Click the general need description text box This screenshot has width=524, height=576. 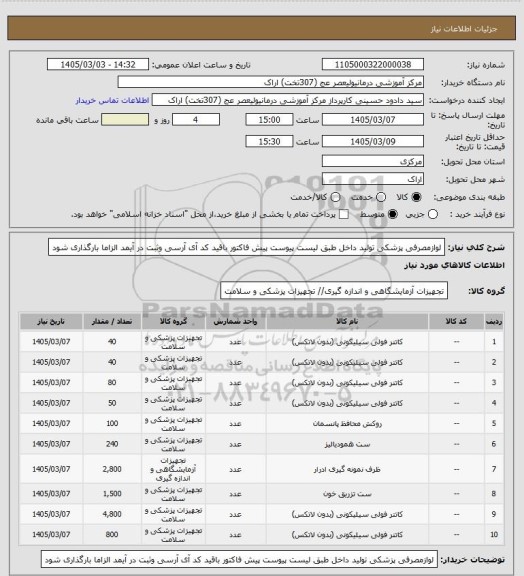pyautogui.click(x=246, y=247)
